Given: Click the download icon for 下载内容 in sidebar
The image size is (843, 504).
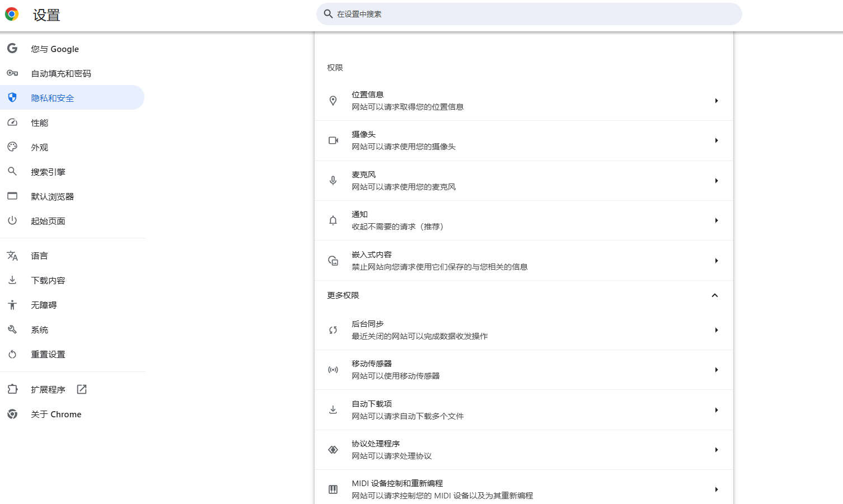Looking at the screenshot, I should pyautogui.click(x=12, y=280).
